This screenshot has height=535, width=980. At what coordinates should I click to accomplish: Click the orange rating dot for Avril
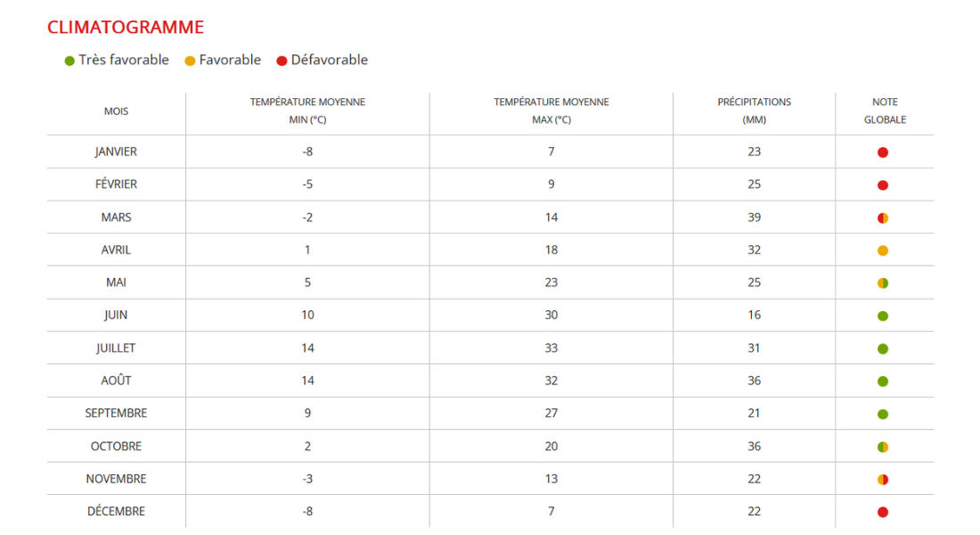(883, 251)
